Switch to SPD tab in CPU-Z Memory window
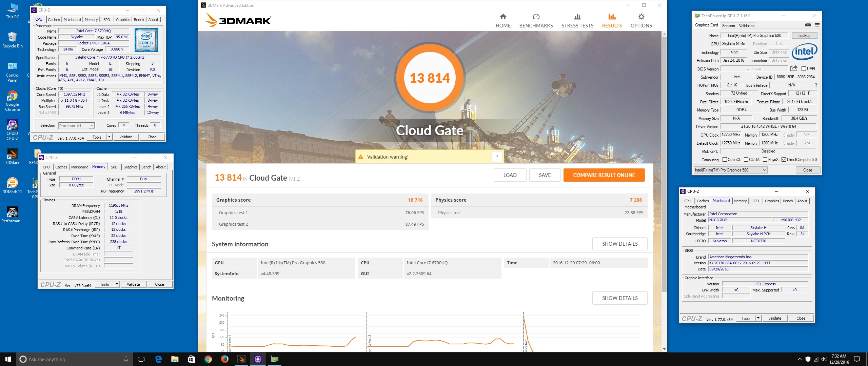The height and width of the screenshot is (366, 868). [114, 167]
